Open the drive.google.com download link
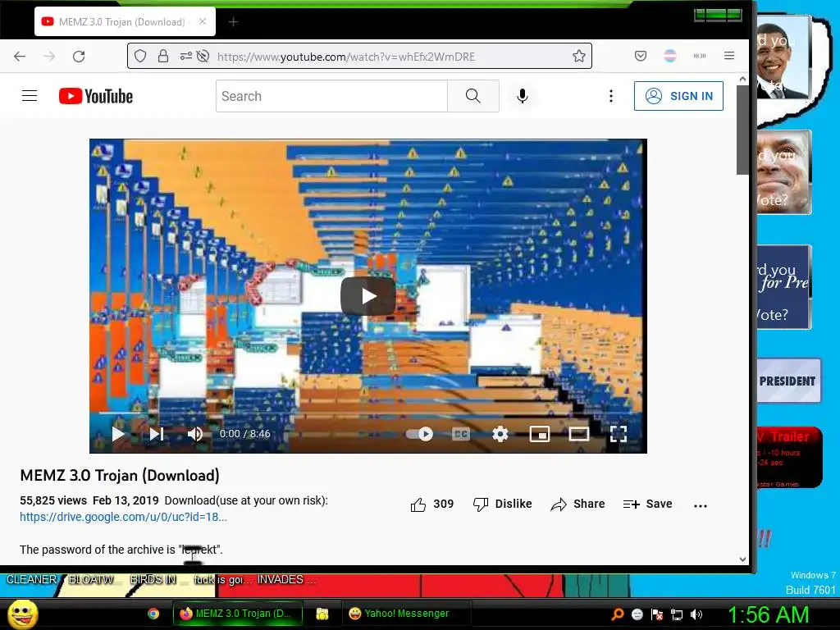 (123, 517)
